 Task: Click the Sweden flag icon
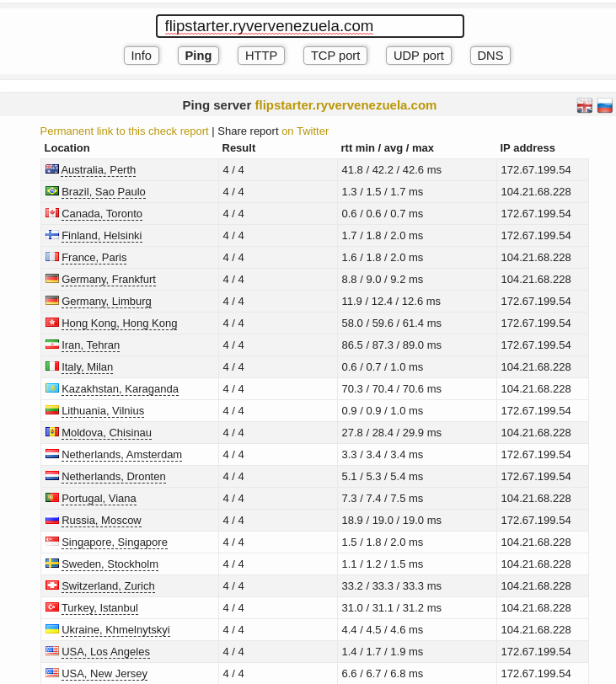point(52,564)
